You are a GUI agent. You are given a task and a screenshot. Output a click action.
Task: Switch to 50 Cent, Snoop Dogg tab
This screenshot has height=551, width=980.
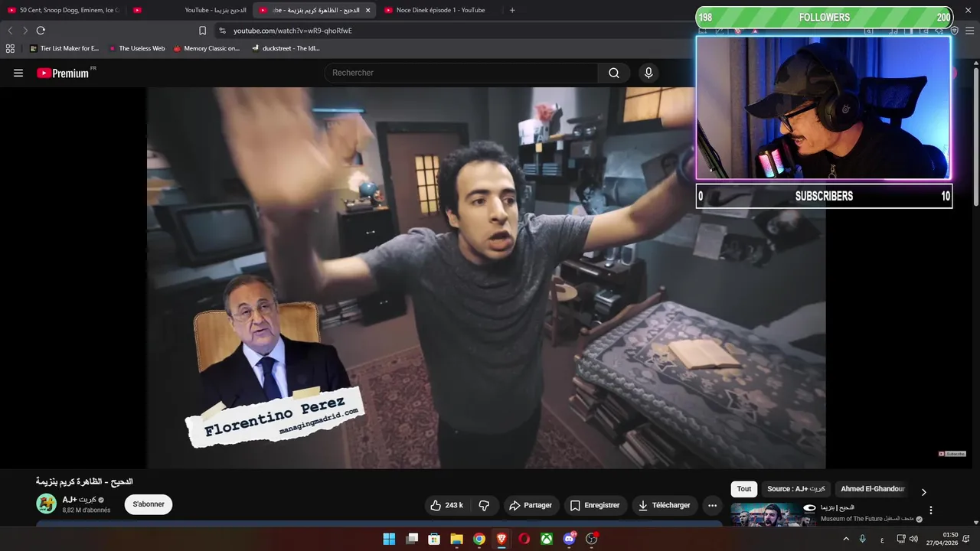[64, 10]
